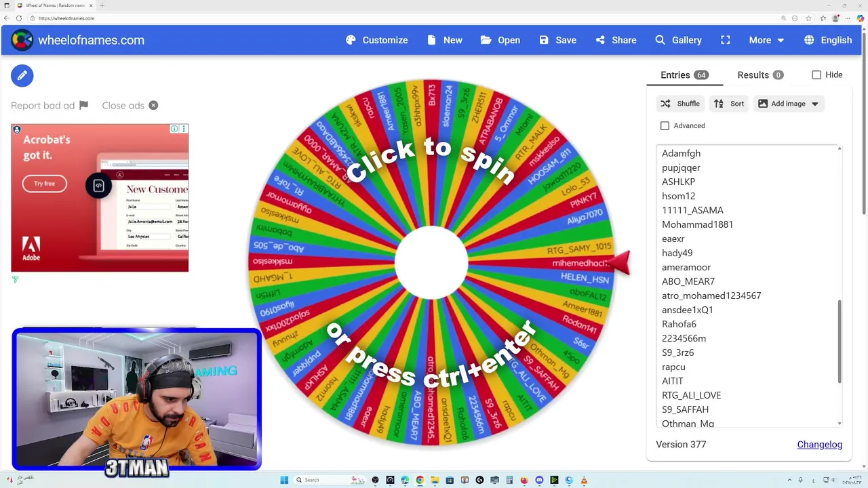
Task: Click the RTG_ALI_LOVE entry
Action: (691, 395)
